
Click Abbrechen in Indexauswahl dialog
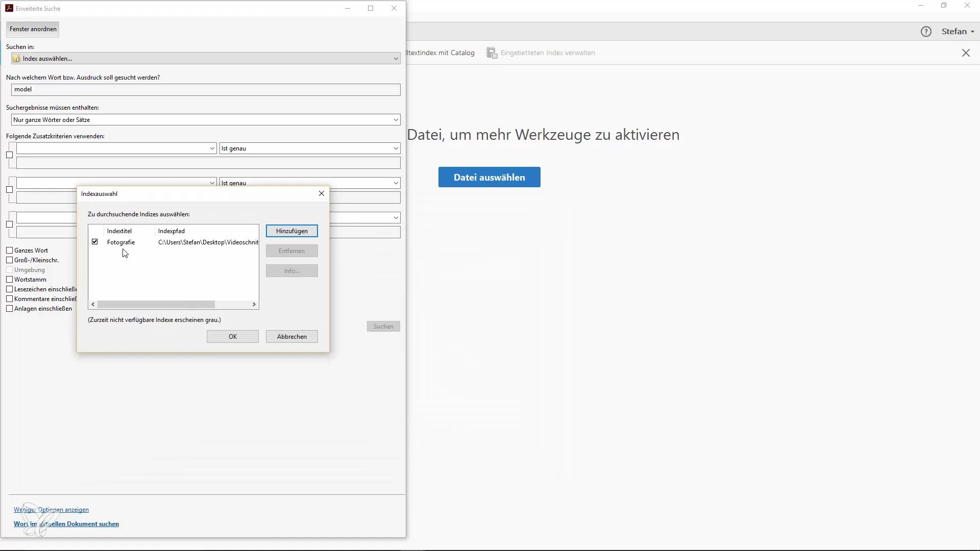292,337
